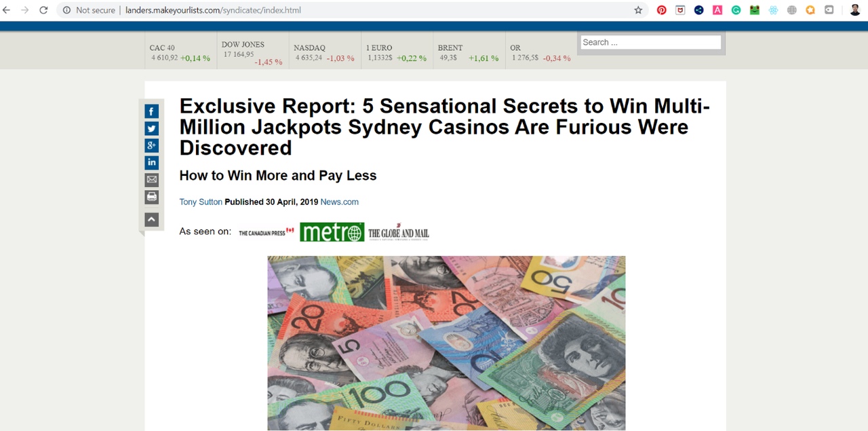868x431 pixels.
Task: Share article via Twitter icon
Action: point(152,128)
